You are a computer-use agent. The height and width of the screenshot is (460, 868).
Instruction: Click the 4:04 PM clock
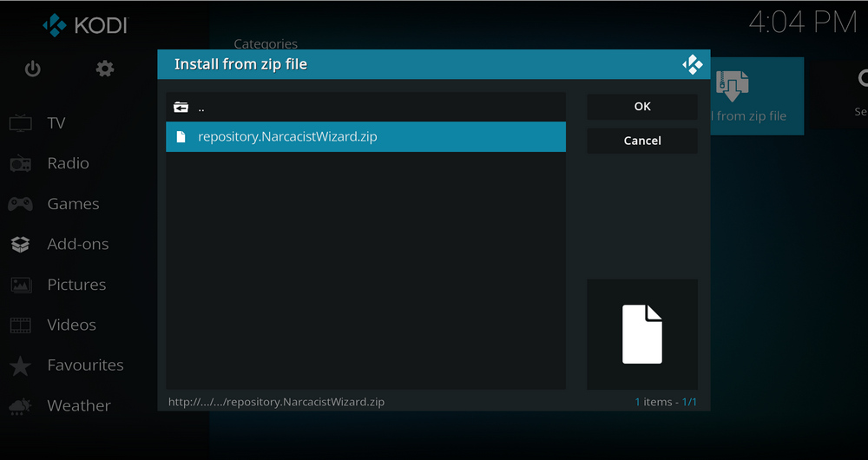click(802, 23)
